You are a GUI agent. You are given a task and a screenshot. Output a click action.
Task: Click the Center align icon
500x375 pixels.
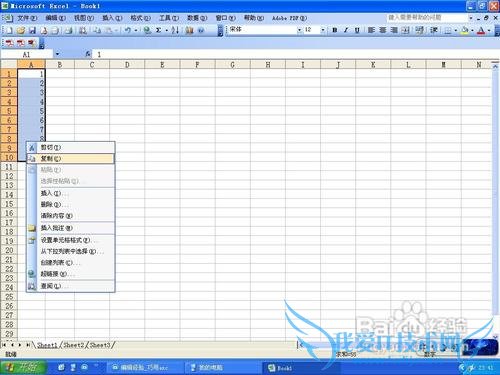click(382, 30)
